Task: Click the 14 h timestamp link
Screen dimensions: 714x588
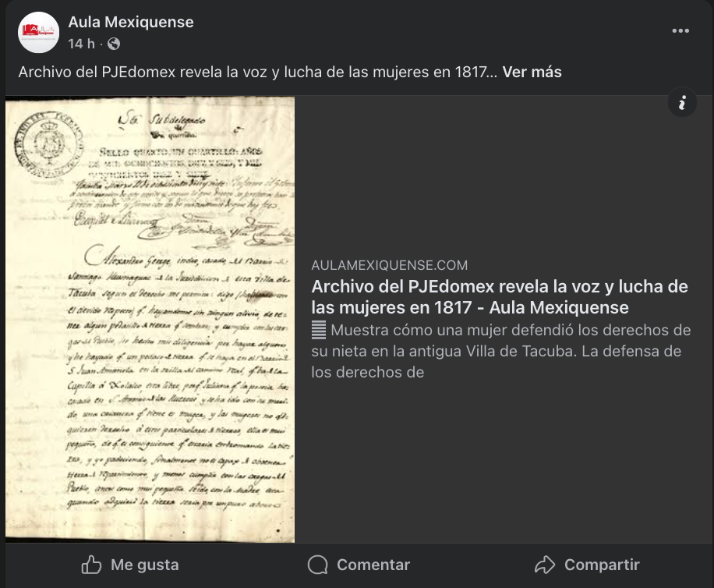Action: pos(82,44)
